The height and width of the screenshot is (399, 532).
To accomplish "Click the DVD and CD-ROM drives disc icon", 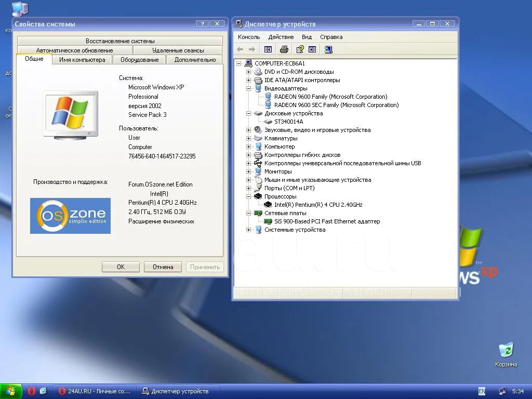I will [258, 72].
